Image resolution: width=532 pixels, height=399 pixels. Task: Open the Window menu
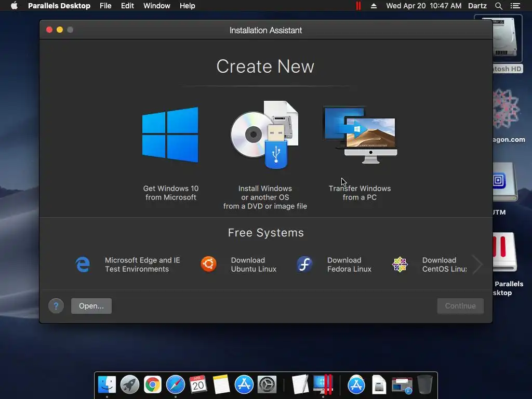(157, 6)
